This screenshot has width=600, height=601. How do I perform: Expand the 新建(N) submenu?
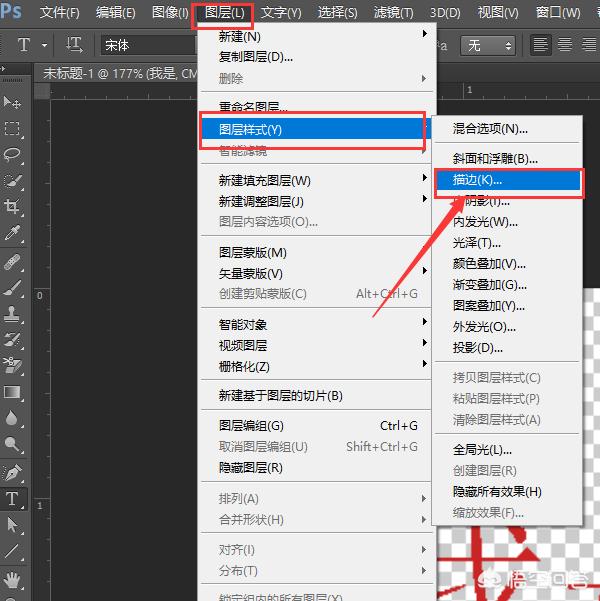pyautogui.click(x=424, y=34)
